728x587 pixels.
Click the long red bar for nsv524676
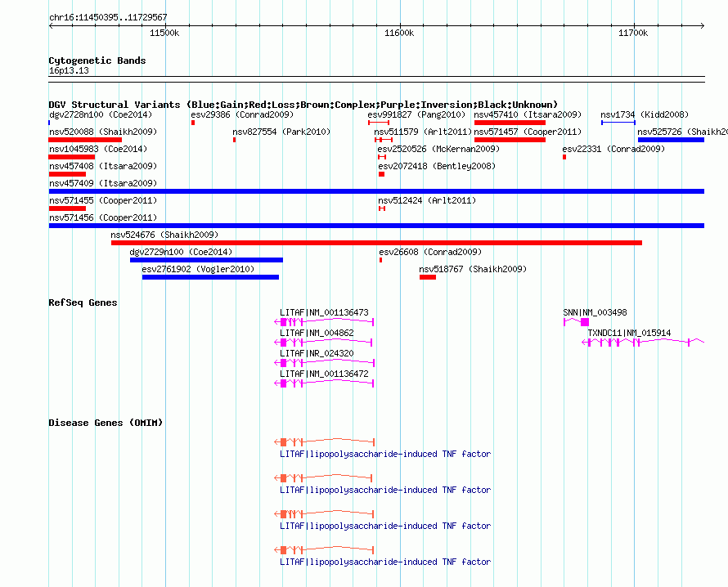(376, 243)
